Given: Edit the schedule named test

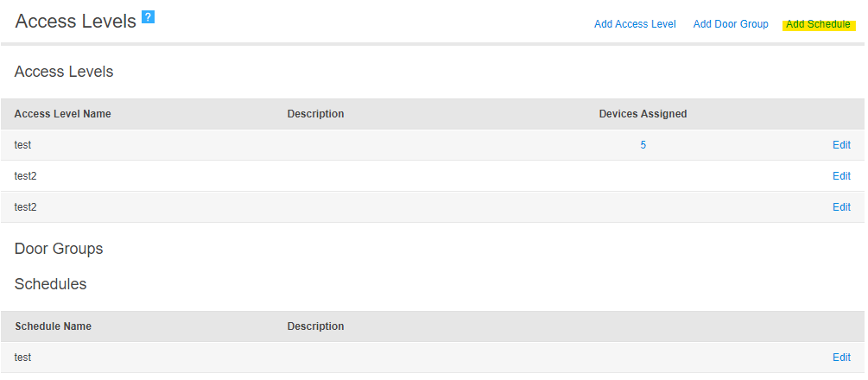Looking at the screenshot, I should coord(841,358).
